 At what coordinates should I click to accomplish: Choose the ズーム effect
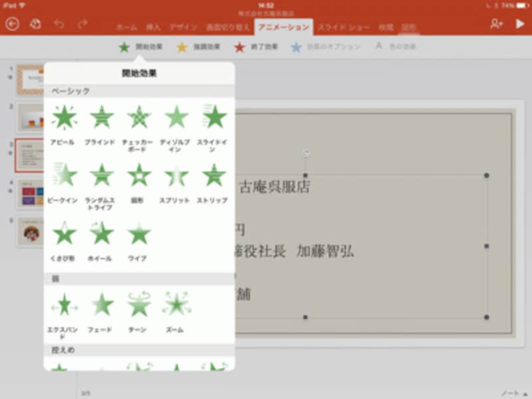coord(176,312)
